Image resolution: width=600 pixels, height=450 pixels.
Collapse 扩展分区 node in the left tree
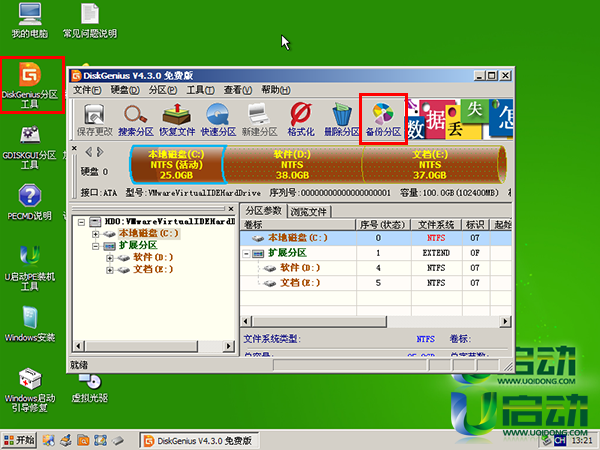pyautogui.click(x=96, y=246)
